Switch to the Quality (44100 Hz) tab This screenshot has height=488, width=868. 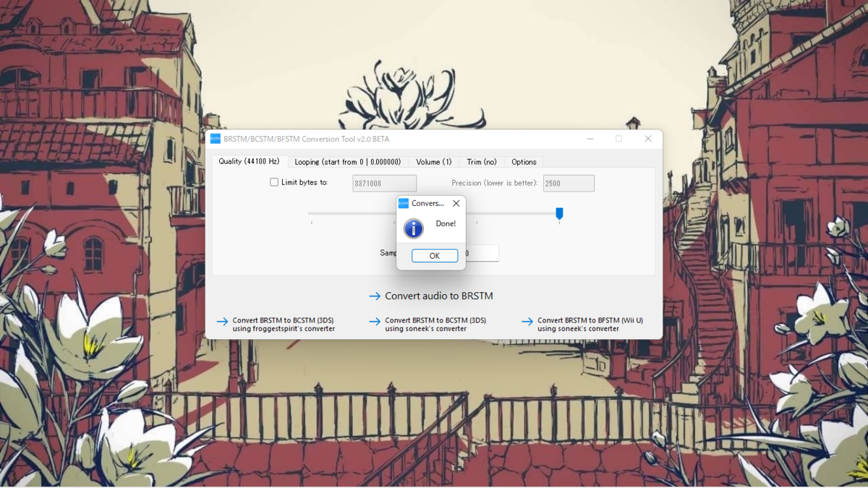tap(250, 161)
